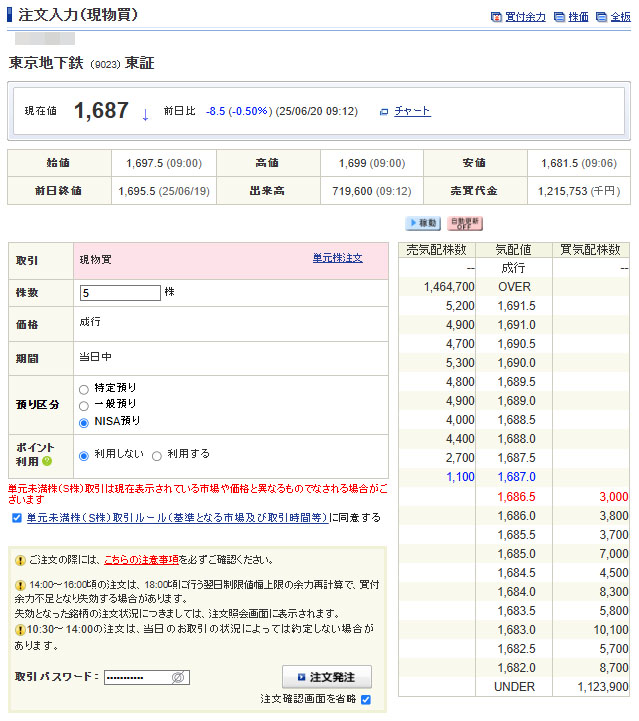Select the 特定預り radio button
The image size is (639, 721).
tap(84, 388)
